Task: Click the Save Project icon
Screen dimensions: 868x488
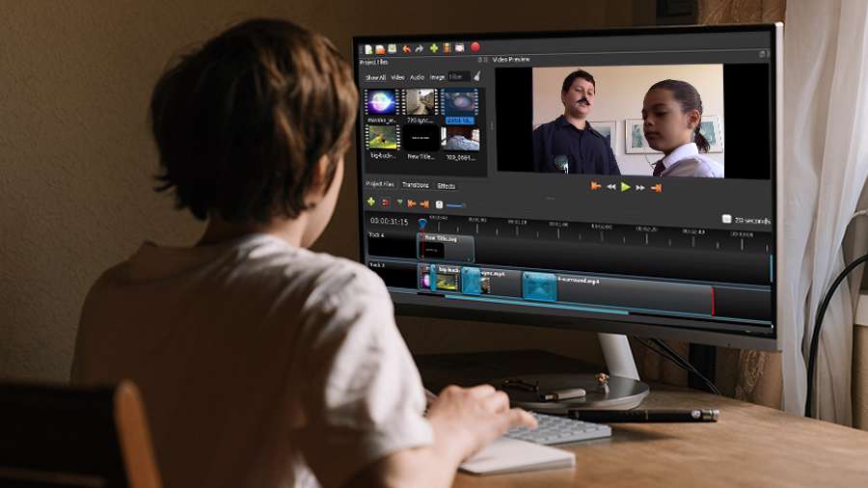Action: 392,49
